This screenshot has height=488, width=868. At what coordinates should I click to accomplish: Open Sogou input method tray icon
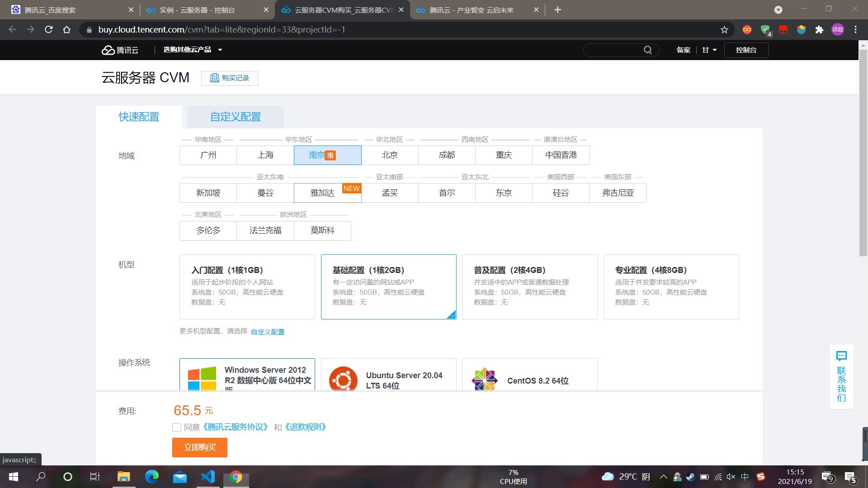point(761,477)
